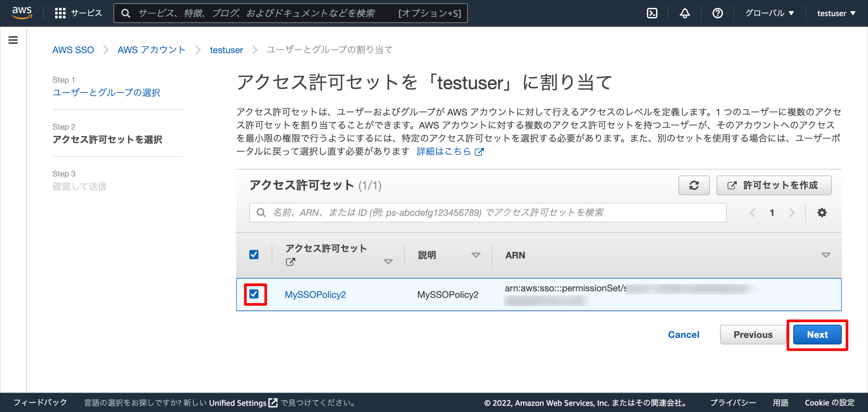Sort by ARN column arrow
This screenshot has width=868, height=412.
pos(826,255)
